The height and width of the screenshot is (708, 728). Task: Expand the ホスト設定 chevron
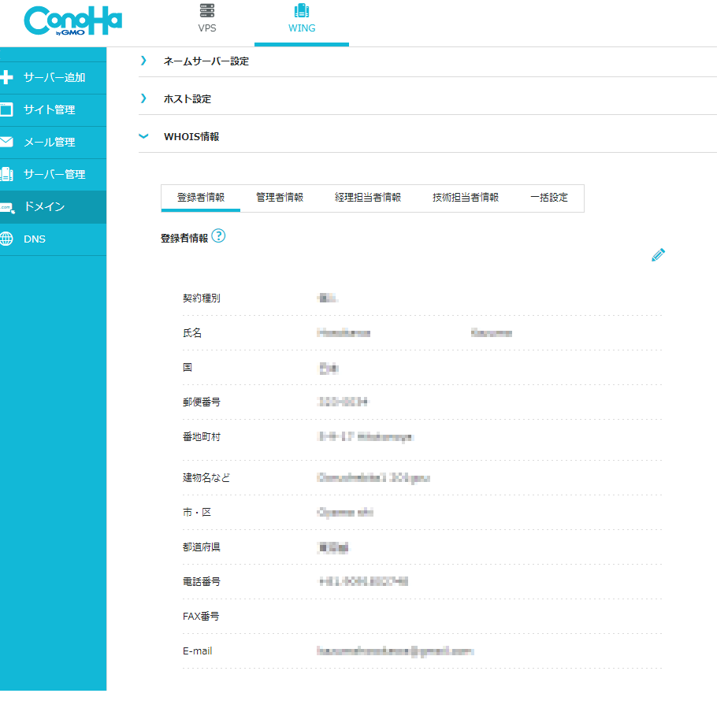pos(143,98)
